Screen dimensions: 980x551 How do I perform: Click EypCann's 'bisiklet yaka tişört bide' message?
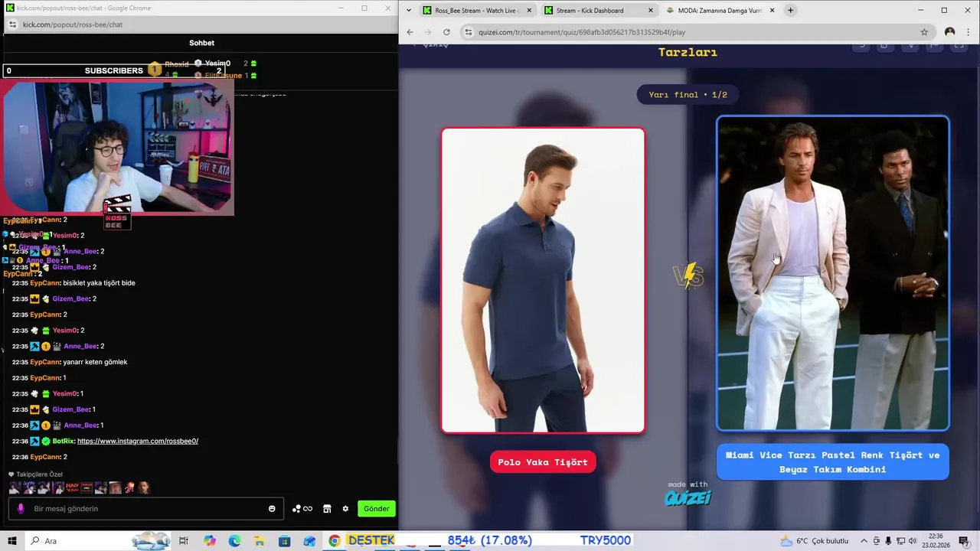99,283
